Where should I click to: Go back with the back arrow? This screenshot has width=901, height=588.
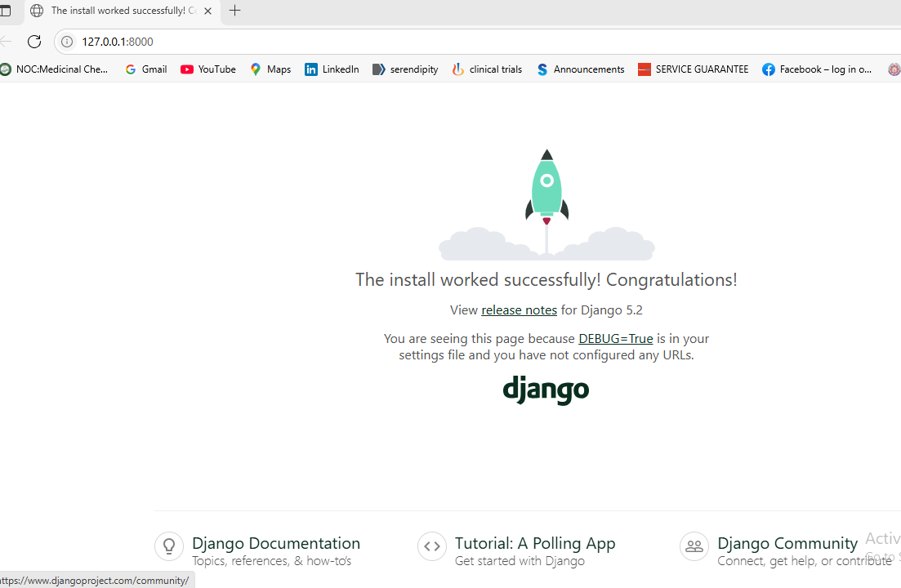click(6, 42)
